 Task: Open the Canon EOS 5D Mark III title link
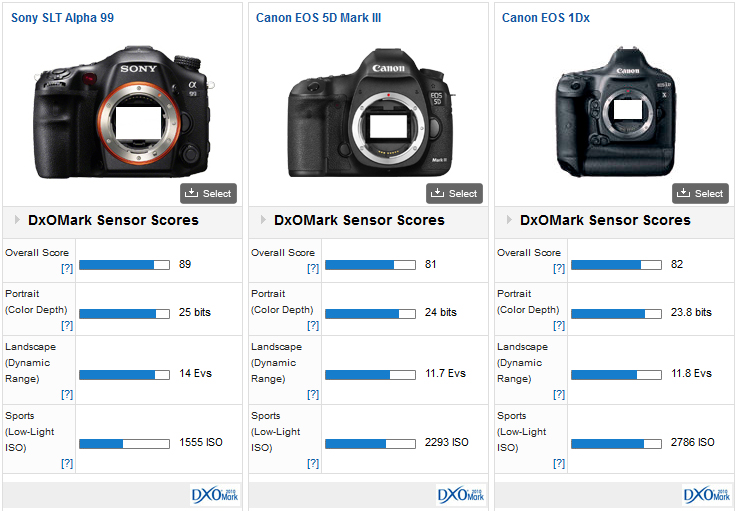coord(318,18)
